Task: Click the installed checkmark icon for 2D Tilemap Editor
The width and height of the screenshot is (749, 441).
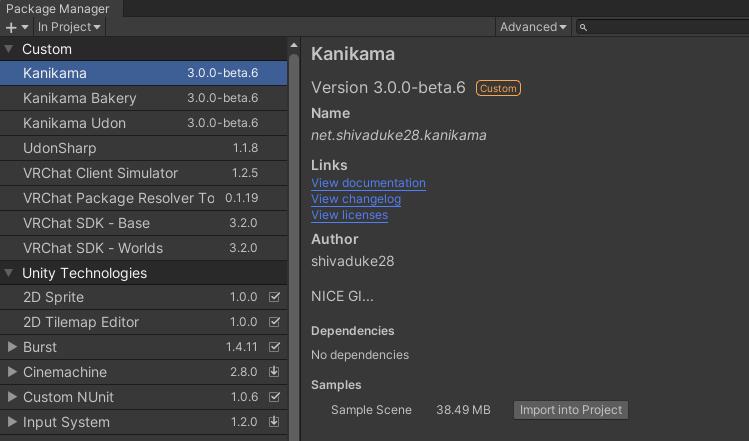Action: [274, 322]
